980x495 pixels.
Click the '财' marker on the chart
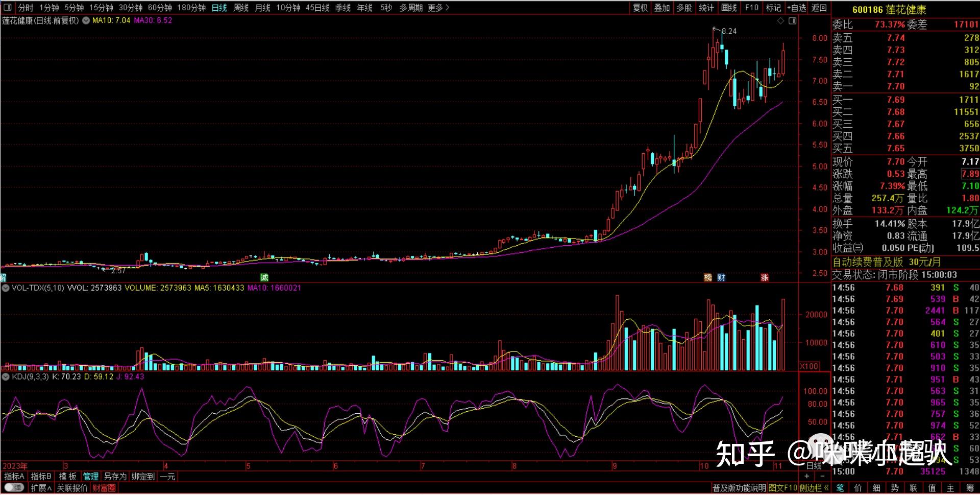pos(721,277)
